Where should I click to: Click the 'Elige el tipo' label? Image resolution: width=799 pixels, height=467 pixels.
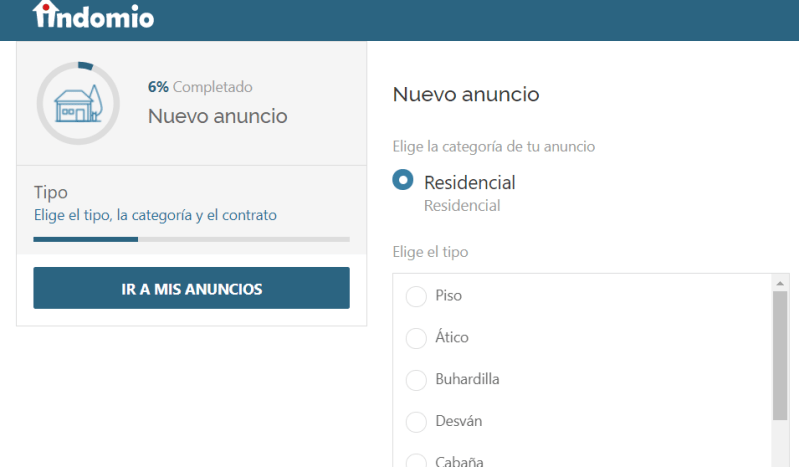[430, 252]
